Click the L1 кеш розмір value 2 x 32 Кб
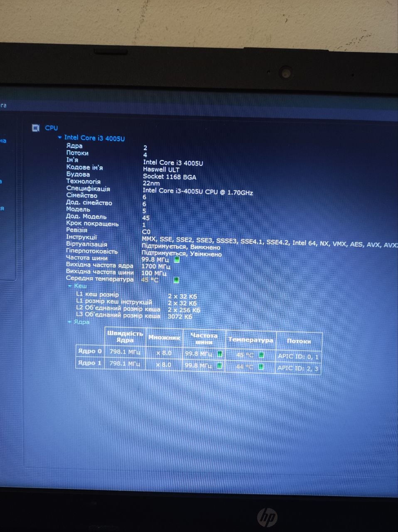This screenshot has width=398, height=532. tap(182, 296)
